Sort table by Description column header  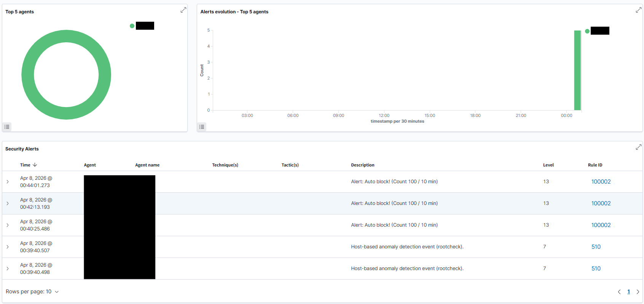362,165
